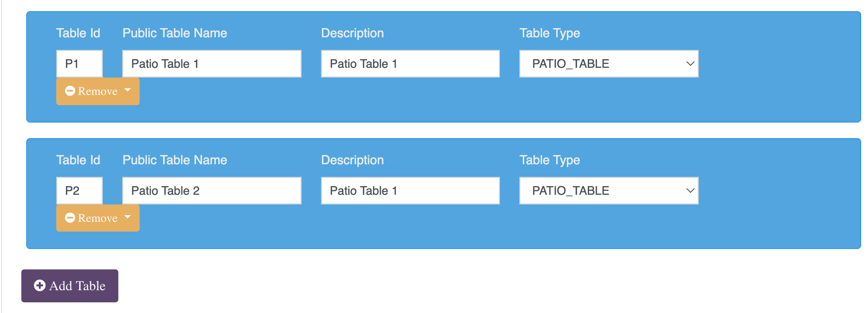Focus the Table Id field containing P2
The height and width of the screenshot is (313, 868).
tap(80, 190)
